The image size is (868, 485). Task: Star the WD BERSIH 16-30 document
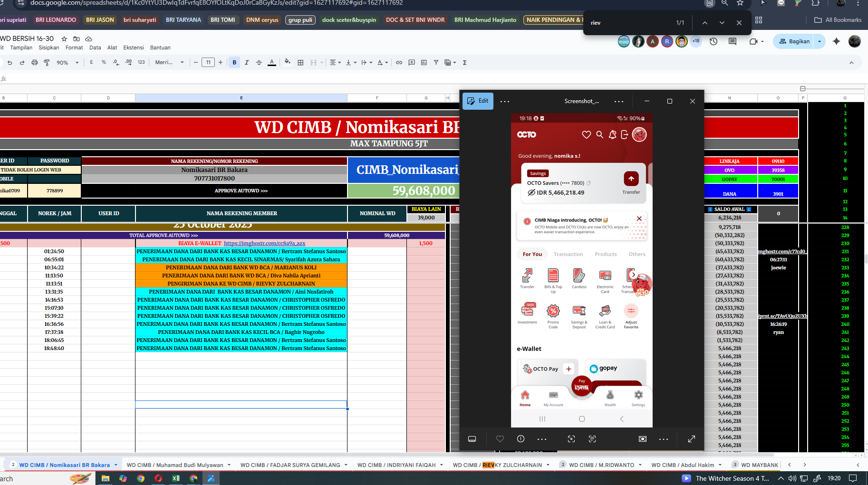tap(64, 38)
